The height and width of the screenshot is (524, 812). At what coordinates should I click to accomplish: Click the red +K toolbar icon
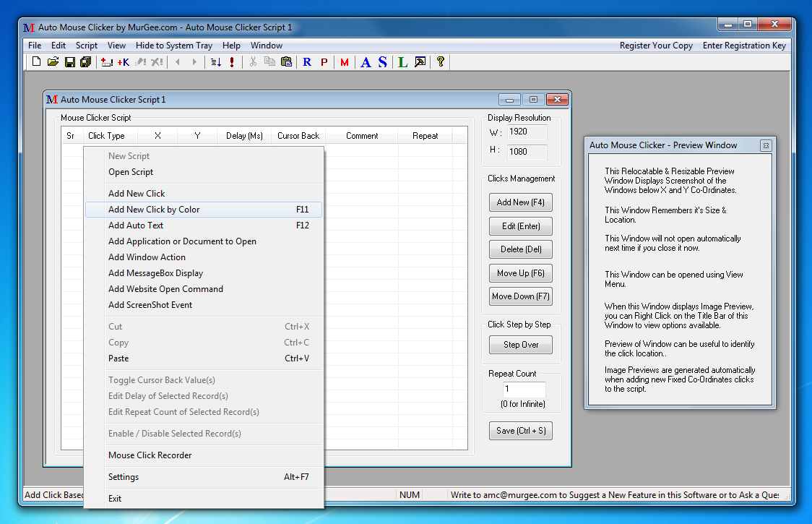coord(124,61)
